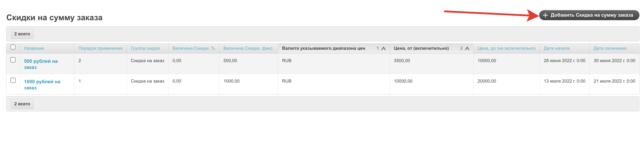
Task: Check the box for 1000 рублей на заказ
Action: pyautogui.click(x=13, y=80)
